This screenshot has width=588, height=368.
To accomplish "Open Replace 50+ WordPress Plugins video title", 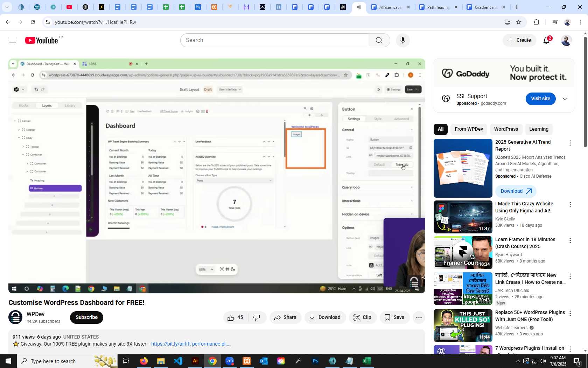I will (x=530, y=316).
